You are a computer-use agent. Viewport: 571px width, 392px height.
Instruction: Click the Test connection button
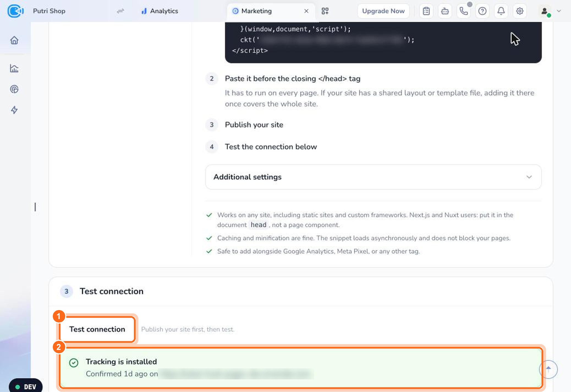click(97, 329)
